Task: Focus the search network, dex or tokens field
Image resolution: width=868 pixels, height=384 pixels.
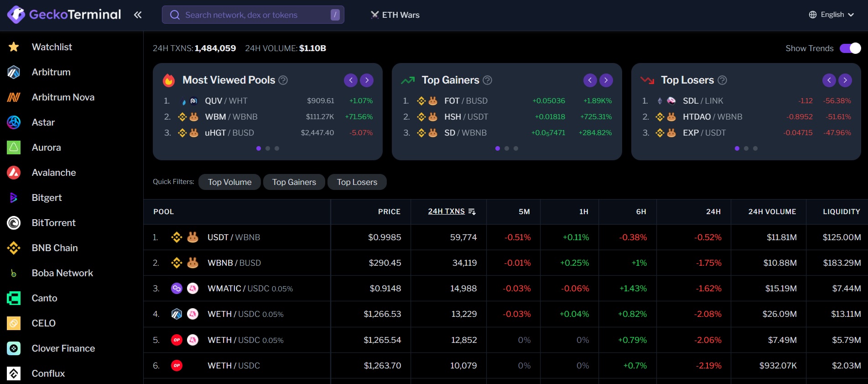Action: pyautogui.click(x=253, y=15)
